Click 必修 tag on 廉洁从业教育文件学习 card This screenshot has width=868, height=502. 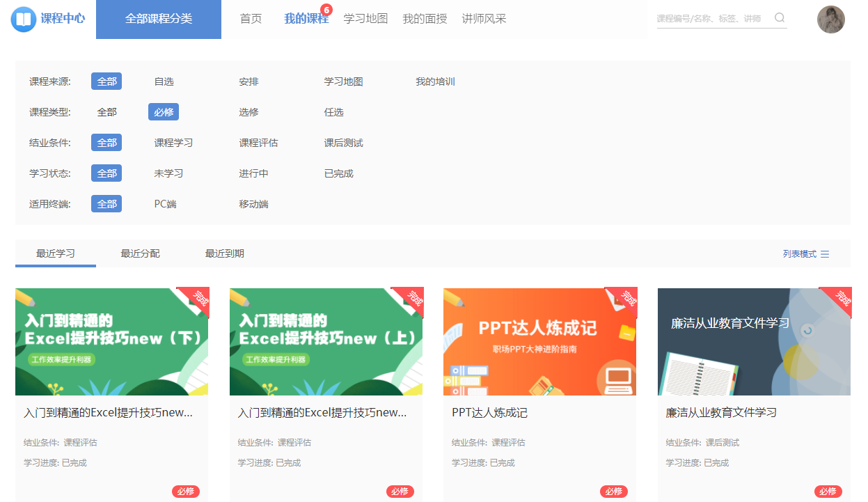tap(828, 492)
